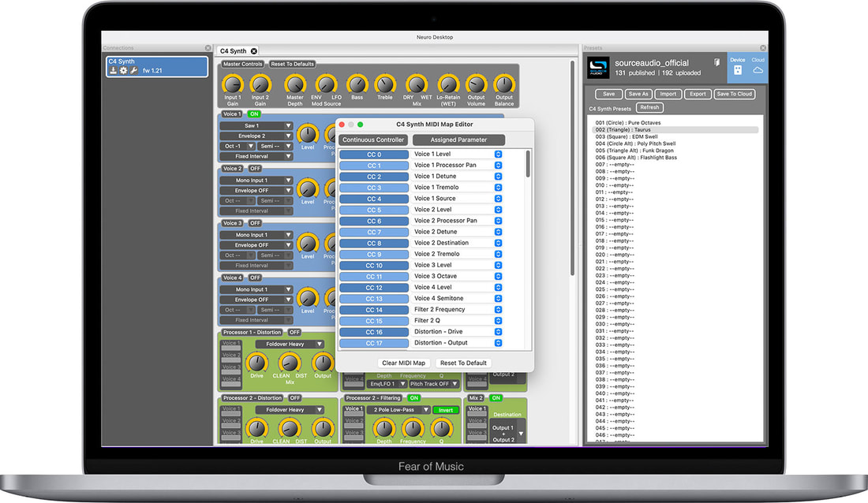Open the gear settings icon in C4 Synth connection
This screenshot has width=868, height=503.
coord(123,70)
